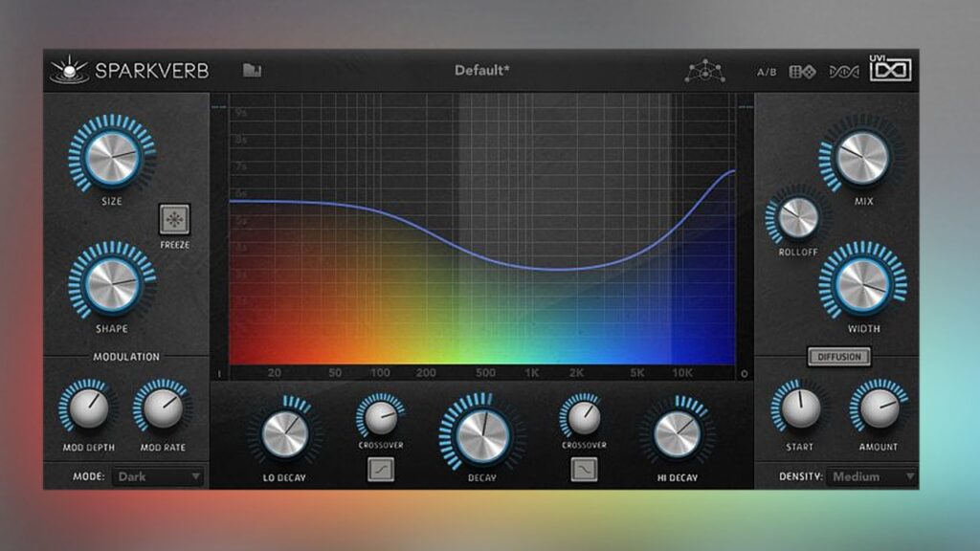The width and height of the screenshot is (980, 551).
Task: Click the Sparkverb logo icon
Action: [x=69, y=69]
